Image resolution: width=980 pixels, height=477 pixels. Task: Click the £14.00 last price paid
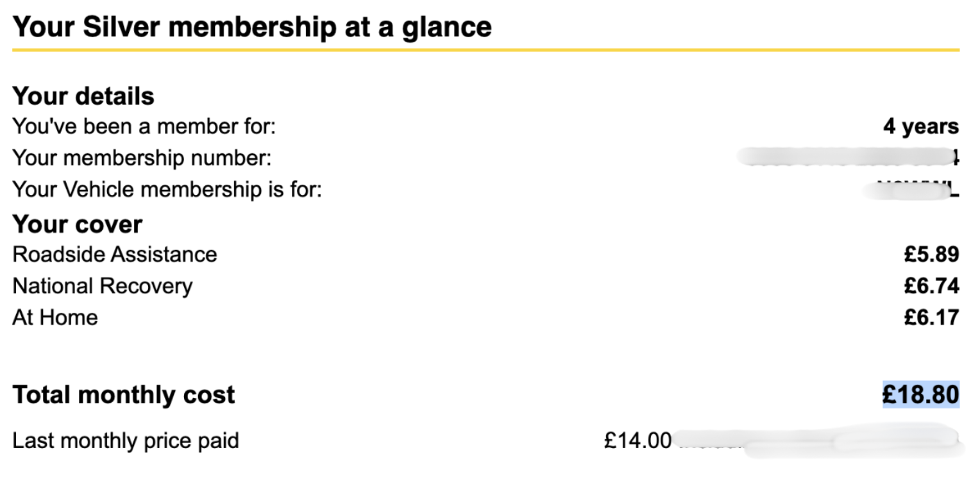pos(638,441)
